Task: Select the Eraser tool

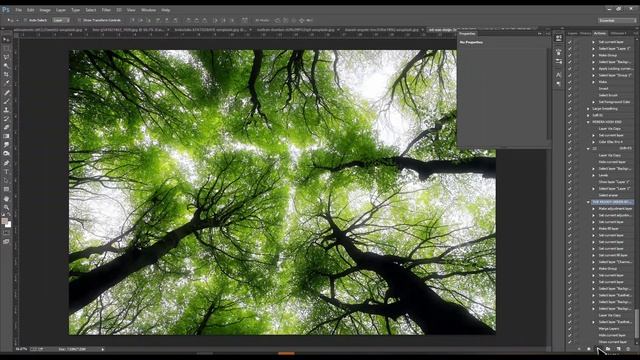Action: pos(6,127)
